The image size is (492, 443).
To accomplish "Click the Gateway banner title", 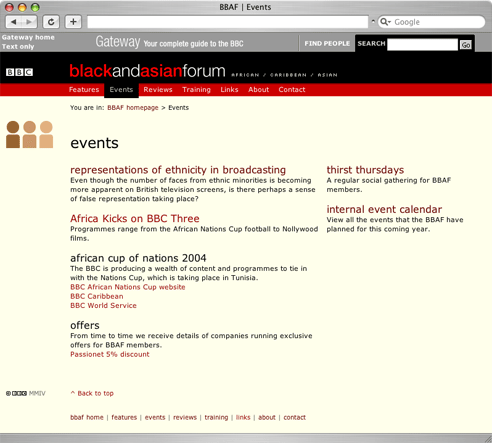I will point(118,42).
